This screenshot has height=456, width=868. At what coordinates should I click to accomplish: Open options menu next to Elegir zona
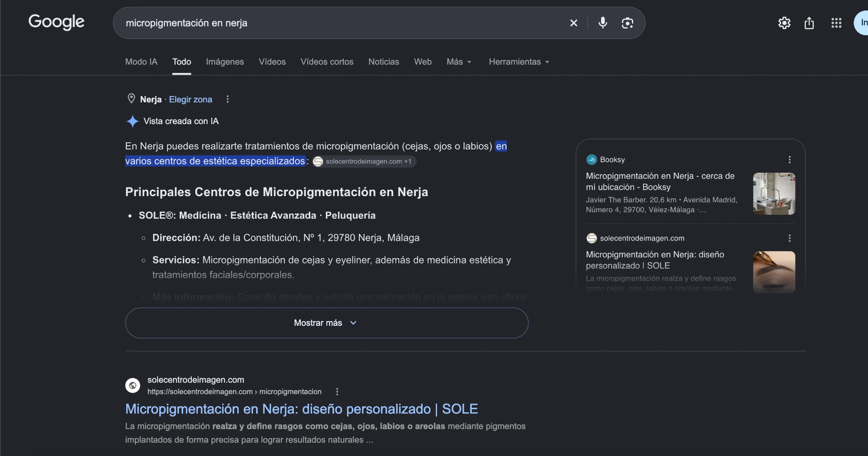click(x=227, y=99)
